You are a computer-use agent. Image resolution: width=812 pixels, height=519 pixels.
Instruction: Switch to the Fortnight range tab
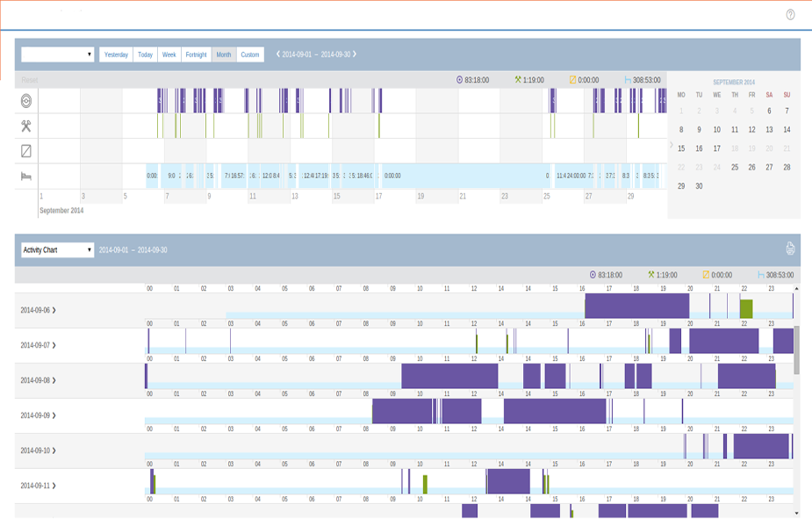coord(197,54)
